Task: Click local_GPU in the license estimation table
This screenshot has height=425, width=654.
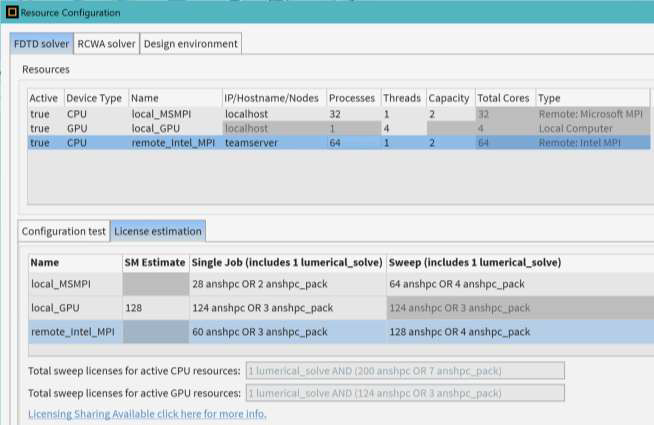Action: (75, 308)
